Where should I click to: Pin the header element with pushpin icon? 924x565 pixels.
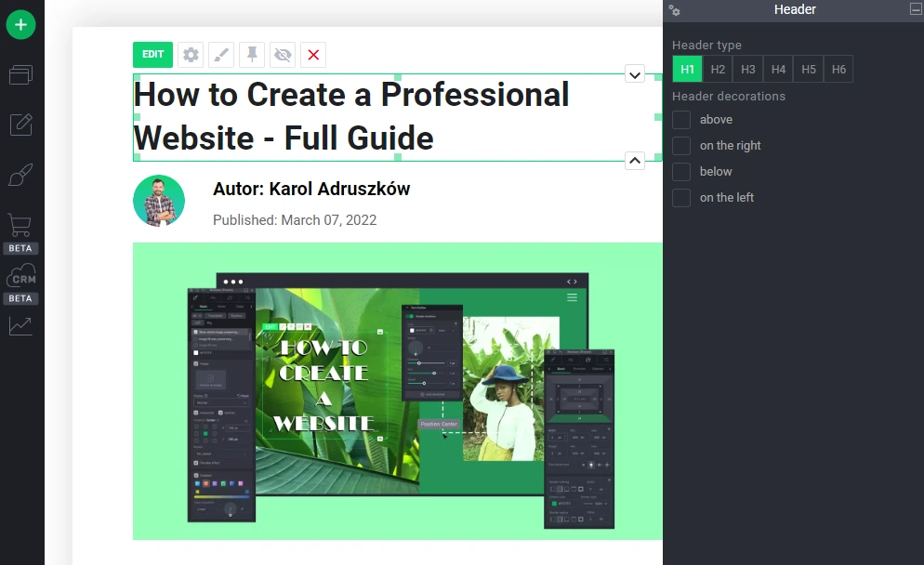click(x=252, y=55)
